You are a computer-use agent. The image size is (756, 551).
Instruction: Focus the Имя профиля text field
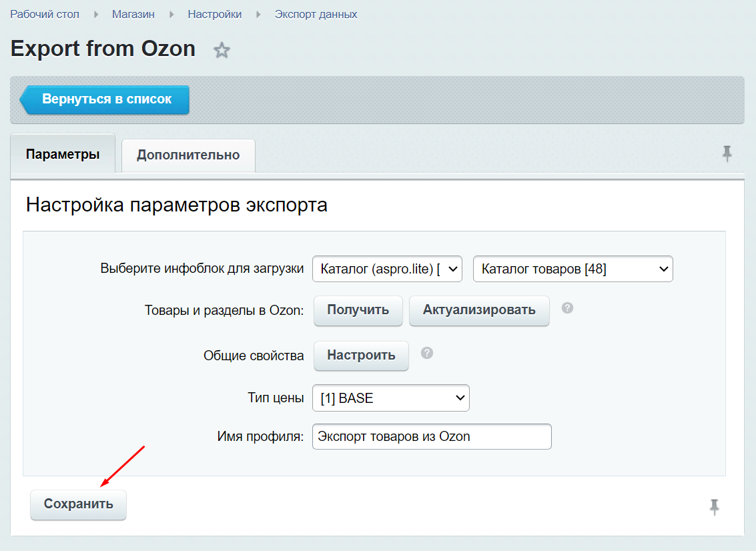(x=432, y=437)
